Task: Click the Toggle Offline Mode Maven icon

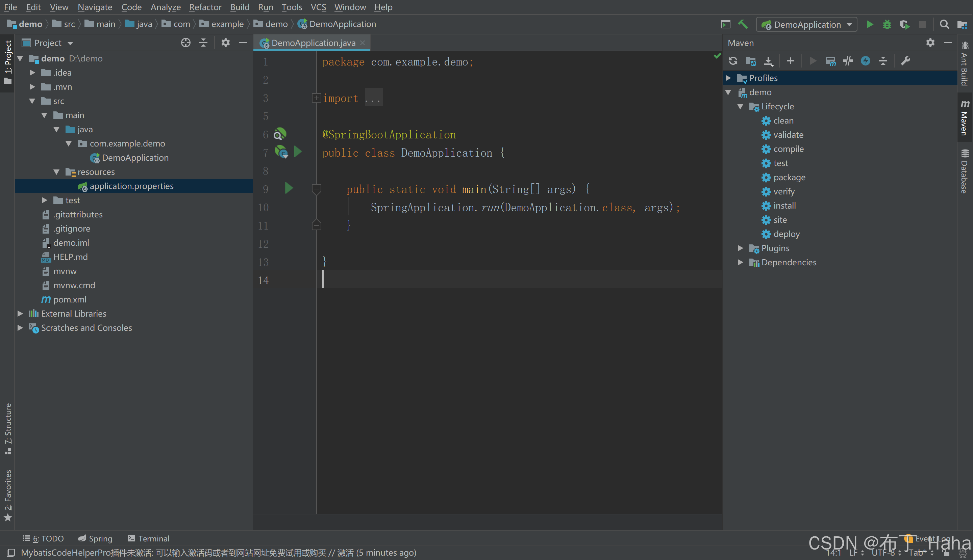Action: tap(848, 61)
